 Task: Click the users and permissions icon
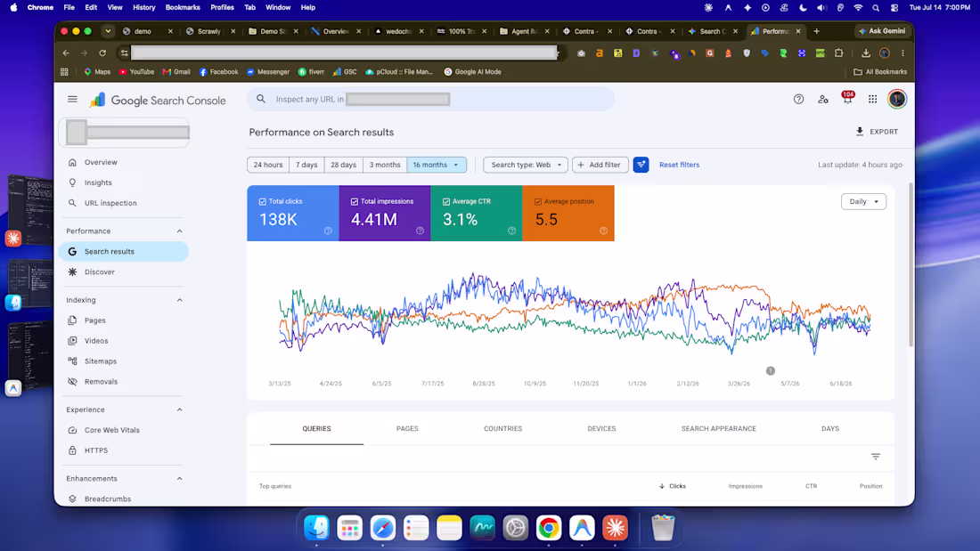[823, 100]
